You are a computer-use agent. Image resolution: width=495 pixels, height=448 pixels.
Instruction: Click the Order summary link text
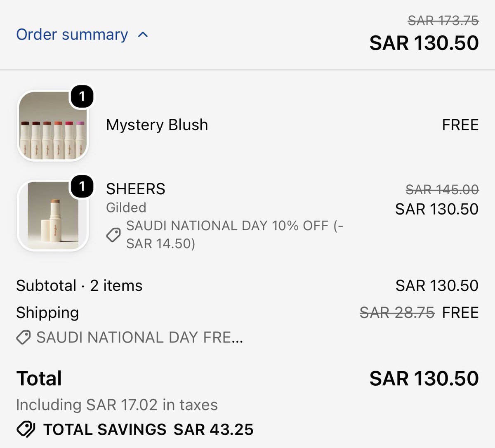click(x=72, y=34)
